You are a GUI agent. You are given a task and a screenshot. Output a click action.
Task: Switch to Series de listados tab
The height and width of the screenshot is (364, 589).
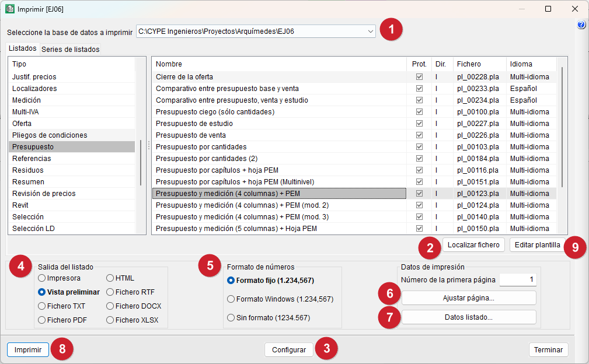pos(71,49)
